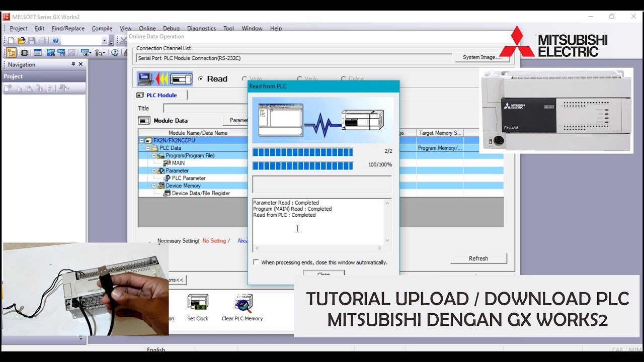Image resolution: width=644 pixels, height=362 pixels.
Task: Enable auto-close when processing ends checkbox
Action: point(256,262)
